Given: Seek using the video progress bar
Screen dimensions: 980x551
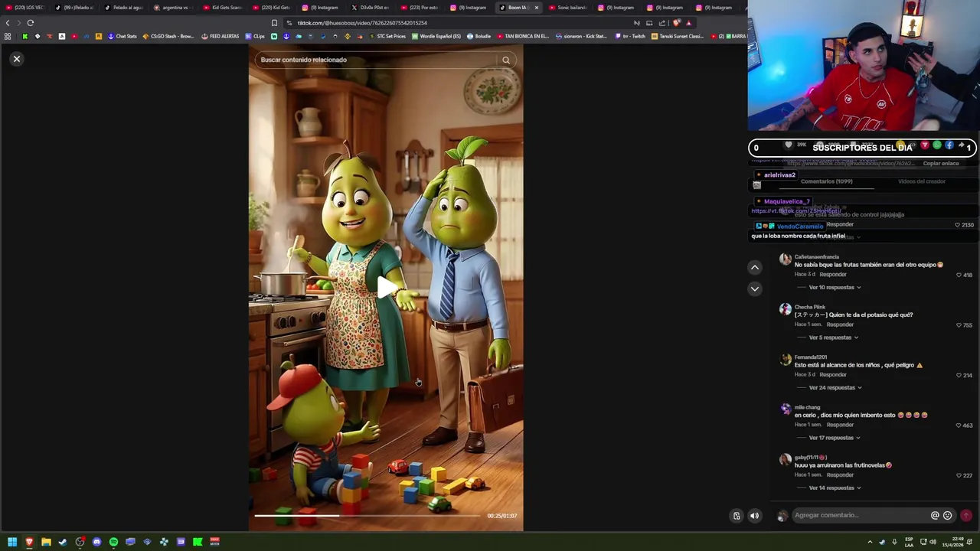Looking at the screenshot, I should (367, 516).
